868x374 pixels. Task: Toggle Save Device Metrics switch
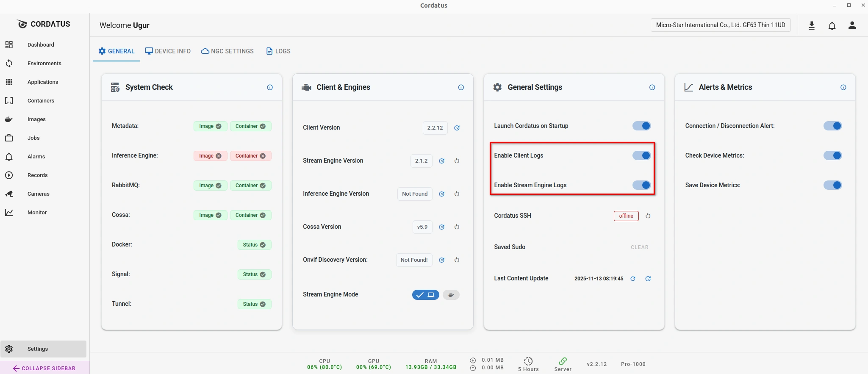(832, 185)
